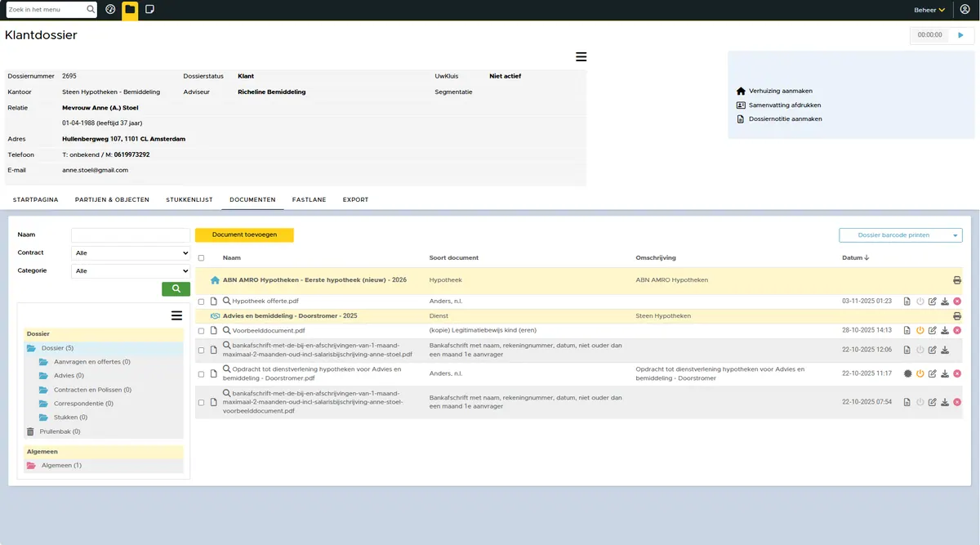This screenshot has width=980, height=545.
Task: Click the user account icon
Action: 964,10
